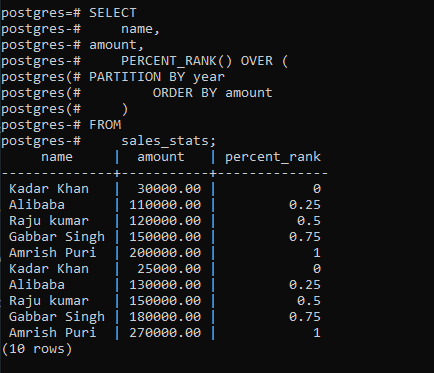Click the 30000.00 amount value
The image size is (434, 373).
coord(169,189)
